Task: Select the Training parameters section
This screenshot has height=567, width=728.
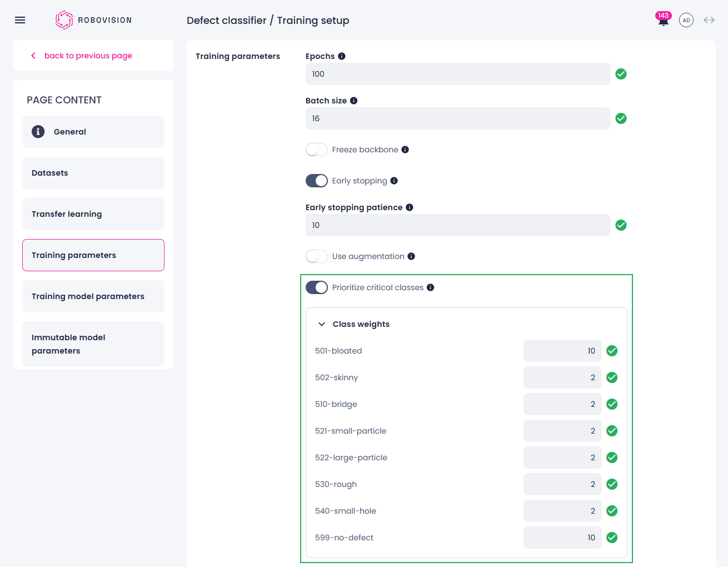Action: [93, 255]
